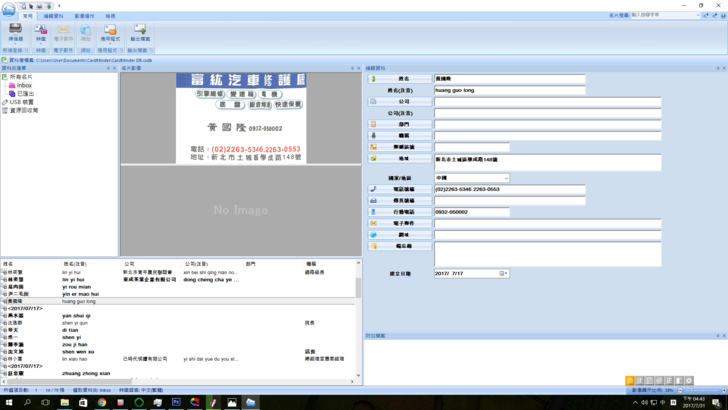728x410 pixels.
Task: Open the 應用程式 applications tool
Action: 108,32
